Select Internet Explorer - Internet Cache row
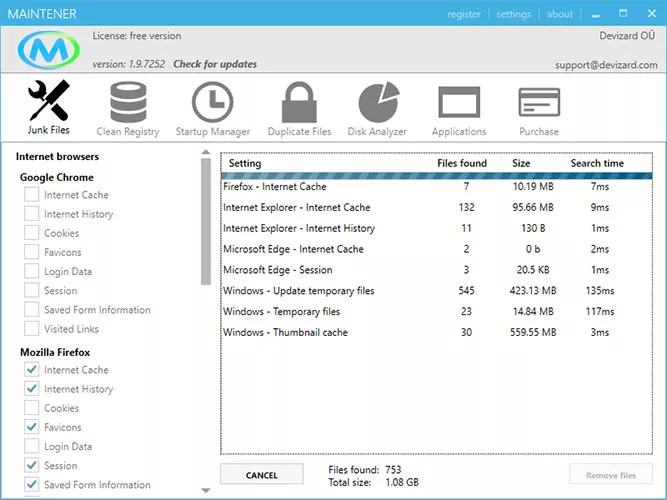667x500 pixels. pyautogui.click(x=436, y=207)
